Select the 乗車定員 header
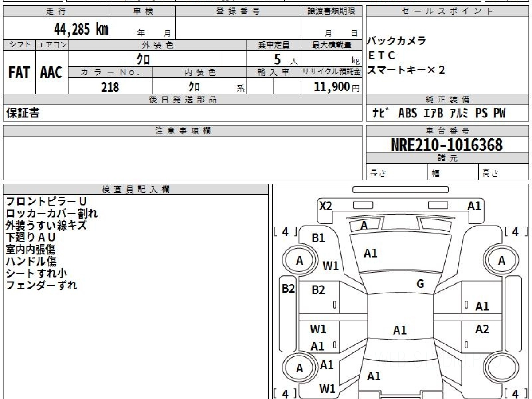 coord(274,45)
